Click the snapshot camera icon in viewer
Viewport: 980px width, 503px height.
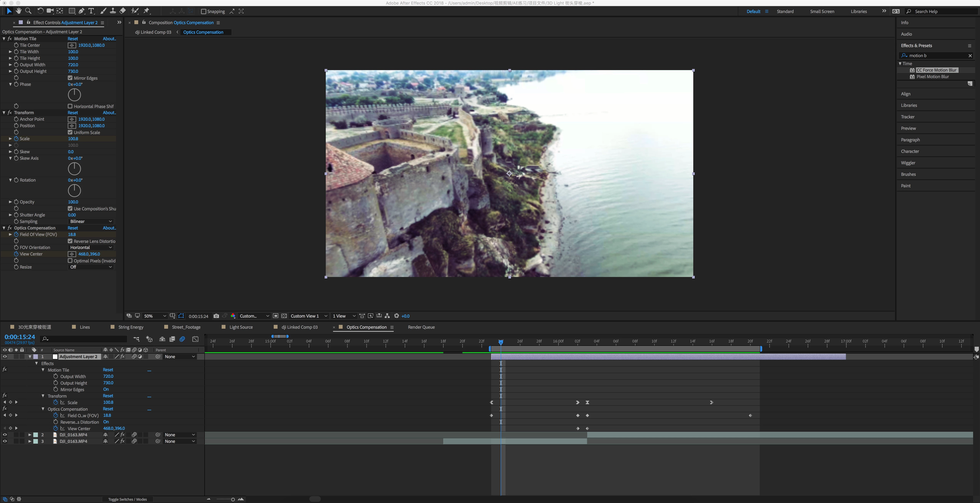[216, 316]
